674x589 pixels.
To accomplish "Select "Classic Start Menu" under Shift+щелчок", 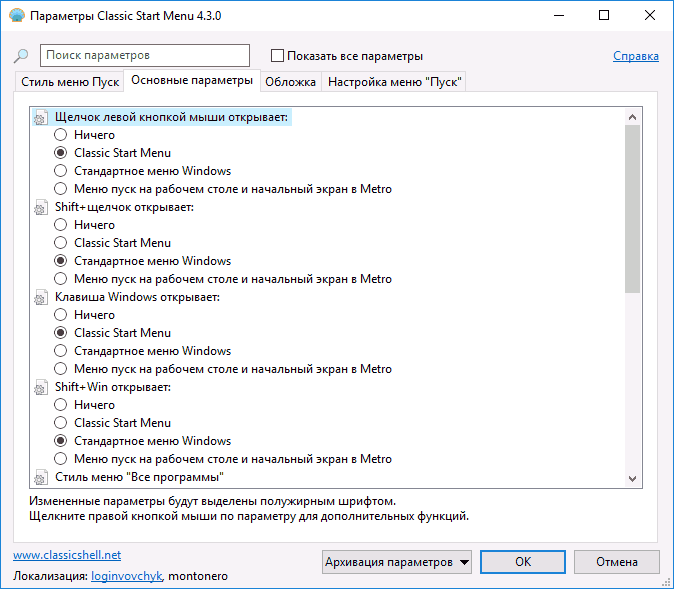I will coord(61,243).
